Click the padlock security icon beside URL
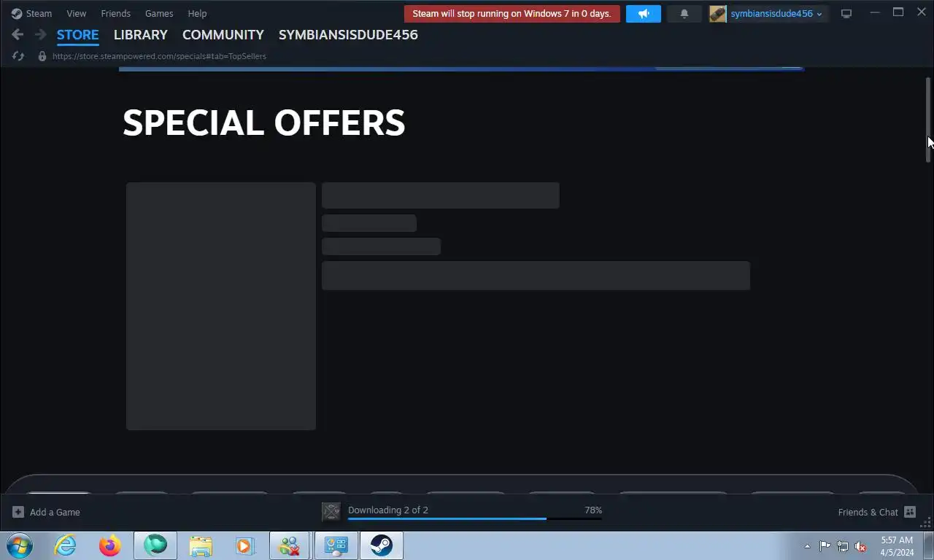The height and width of the screenshot is (560, 934). (x=42, y=56)
